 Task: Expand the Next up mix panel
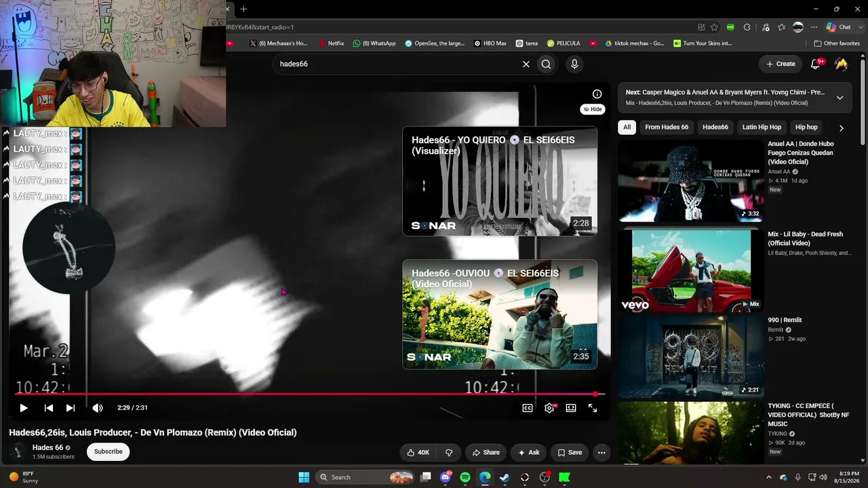pos(840,98)
